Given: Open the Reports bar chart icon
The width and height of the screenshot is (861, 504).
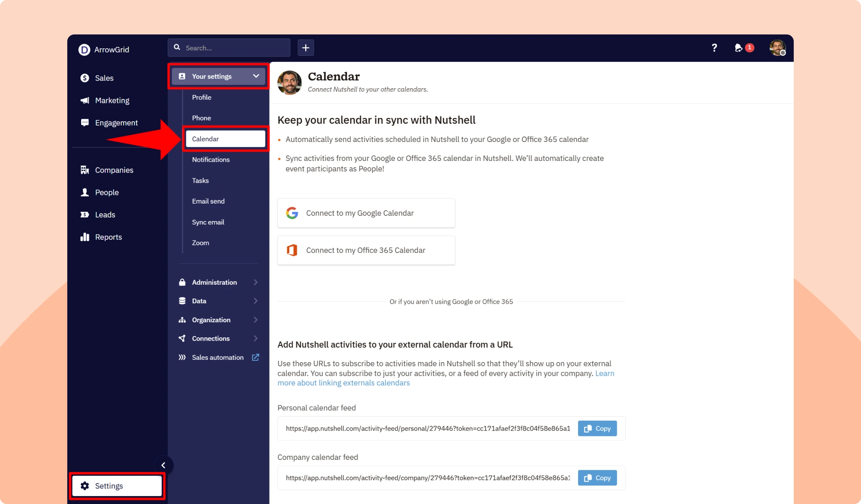Looking at the screenshot, I should [x=84, y=236].
